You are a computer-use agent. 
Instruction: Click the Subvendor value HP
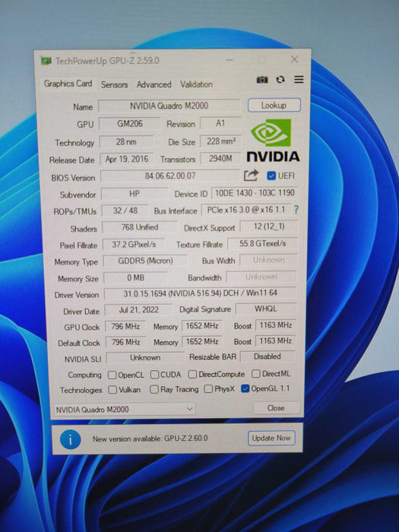click(135, 194)
